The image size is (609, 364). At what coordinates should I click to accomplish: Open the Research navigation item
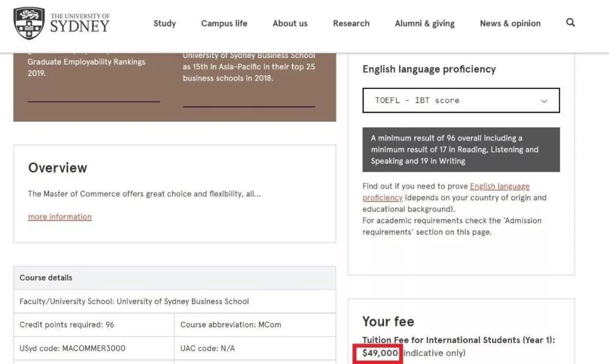click(351, 23)
